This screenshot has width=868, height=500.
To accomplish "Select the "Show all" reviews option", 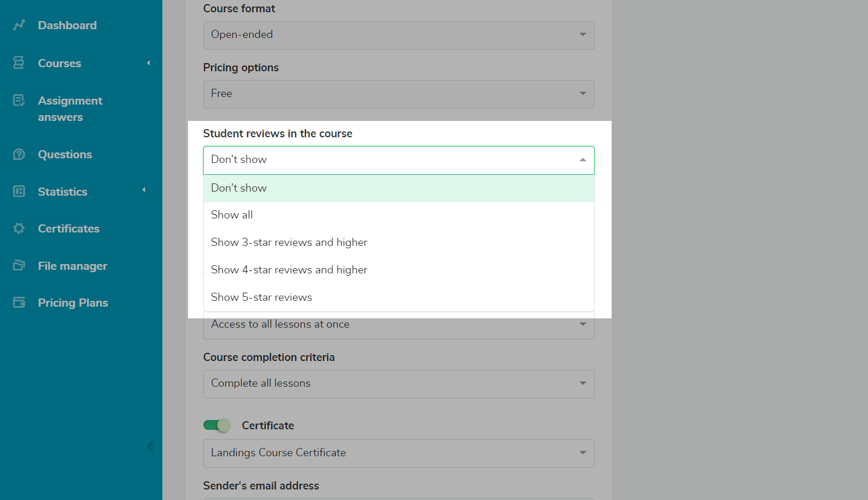I will (232, 215).
